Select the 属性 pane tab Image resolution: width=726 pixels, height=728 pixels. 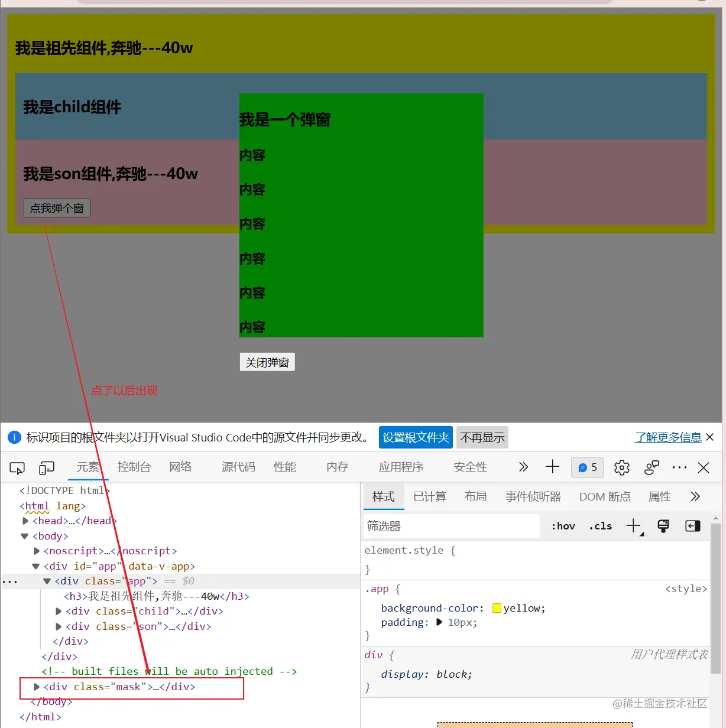(x=660, y=496)
